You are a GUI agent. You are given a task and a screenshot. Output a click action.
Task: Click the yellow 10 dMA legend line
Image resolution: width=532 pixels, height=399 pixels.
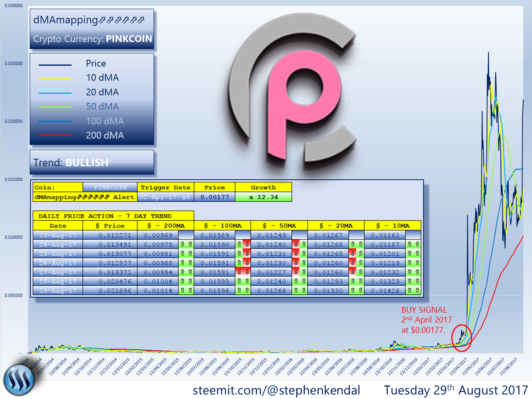coord(55,79)
